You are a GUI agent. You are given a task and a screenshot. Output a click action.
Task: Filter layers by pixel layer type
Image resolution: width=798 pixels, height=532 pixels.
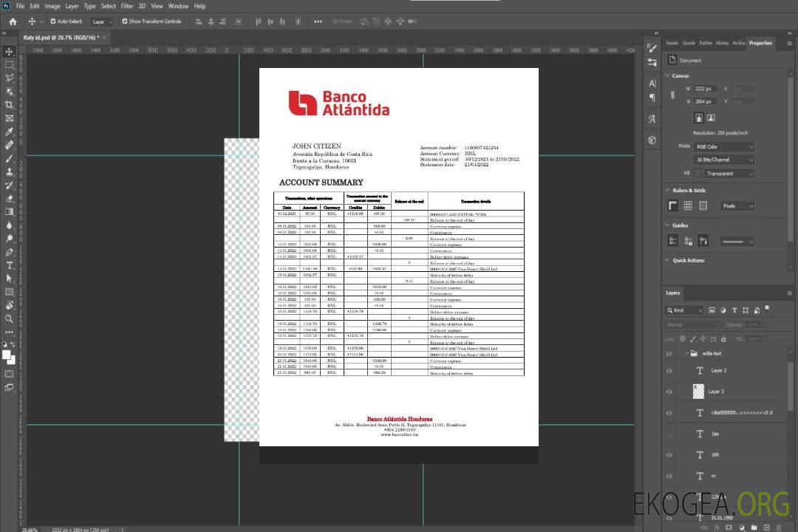point(712,310)
